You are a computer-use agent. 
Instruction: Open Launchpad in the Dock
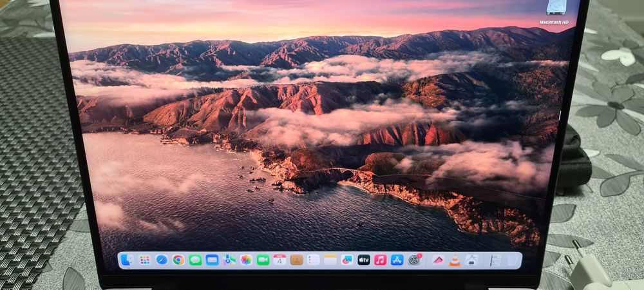coord(144,260)
